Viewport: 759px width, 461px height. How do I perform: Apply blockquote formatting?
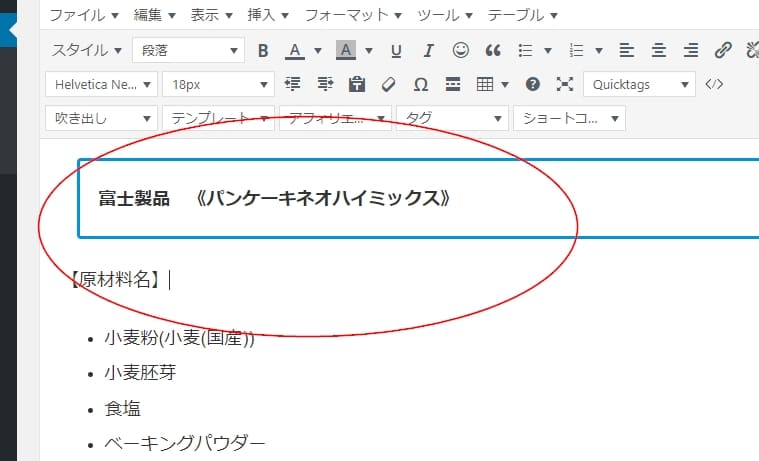pyautogui.click(x=492, y=50)
